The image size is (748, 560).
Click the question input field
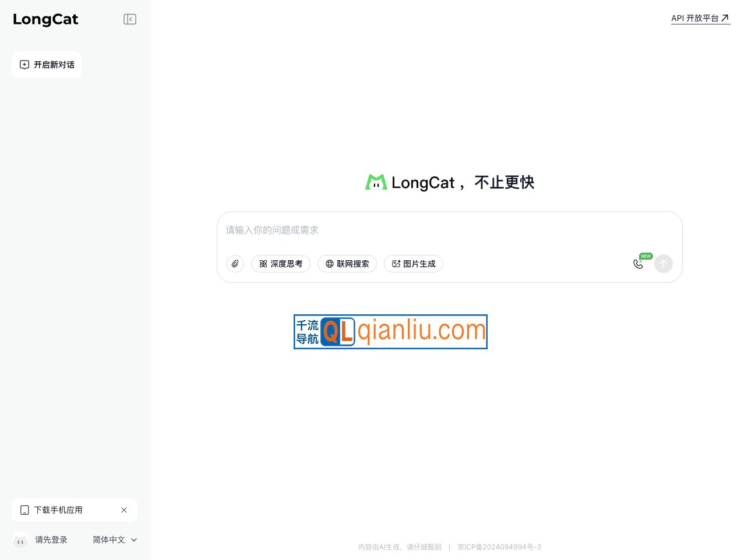[x=408, y=231]
